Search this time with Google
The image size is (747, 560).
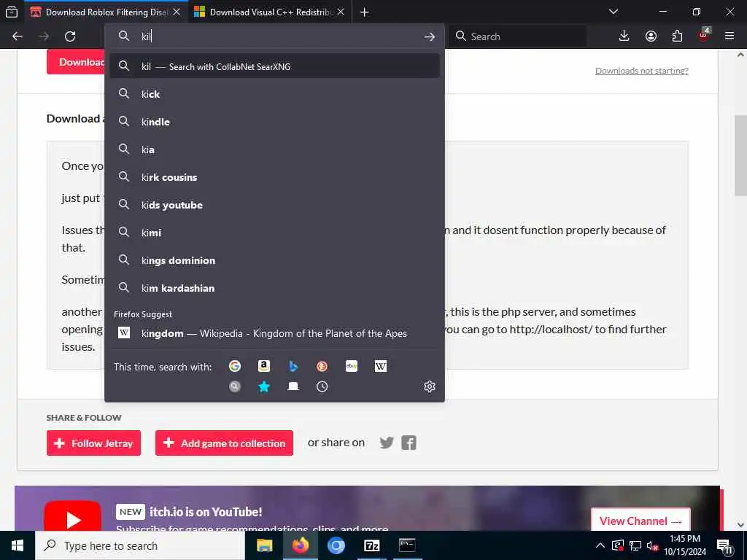tap(235, 366)
